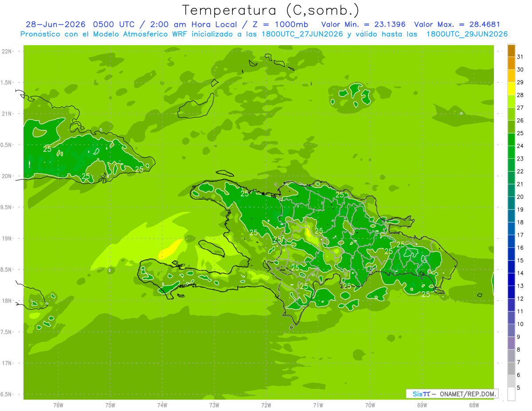
Task: Click the 'Z = 1000mb' level text
Action: (280, 24)
